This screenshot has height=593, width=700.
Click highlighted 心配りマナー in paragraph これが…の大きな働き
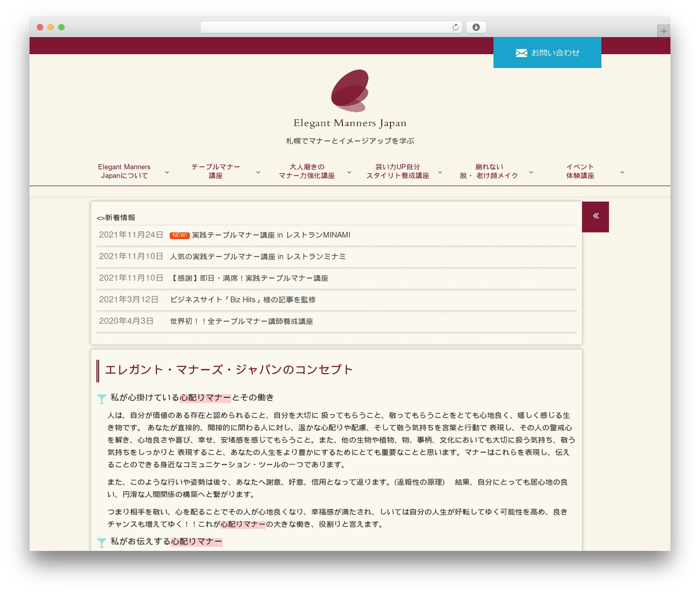pyautogui.click(x=243, y=525)
